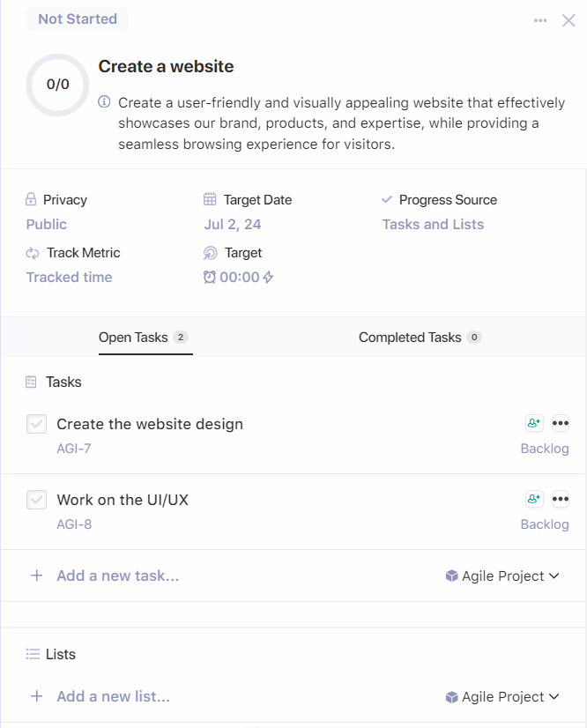Assign a member to Work on the UI/UX
The image size is (587, 728).
[x=534, y=499]
